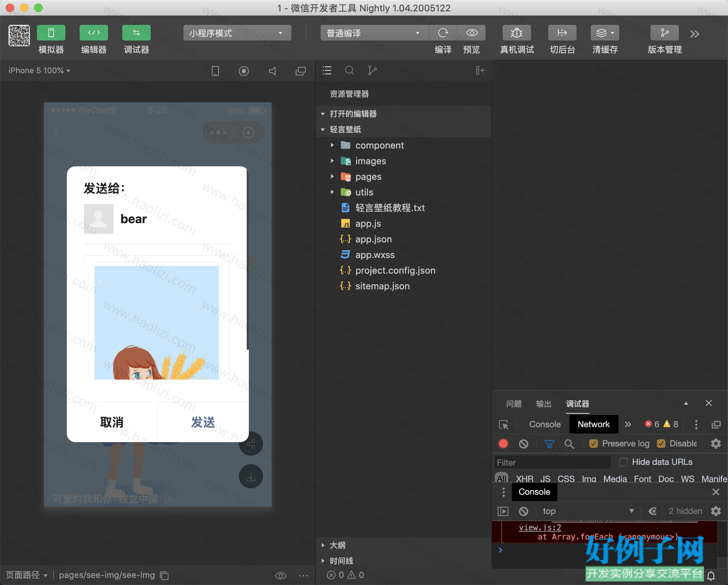Image resolution: width=728 pixels, height=585 pixels.
Task: Open project.config.json file
Action: [403, 270]
